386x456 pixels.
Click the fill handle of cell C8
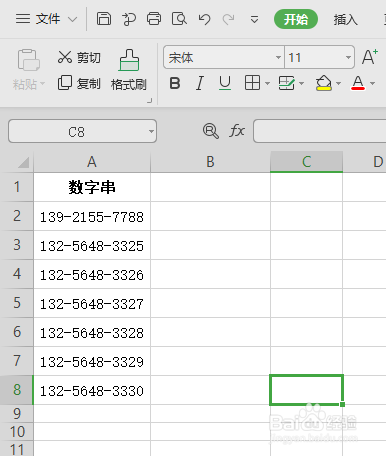coord(342,404)
